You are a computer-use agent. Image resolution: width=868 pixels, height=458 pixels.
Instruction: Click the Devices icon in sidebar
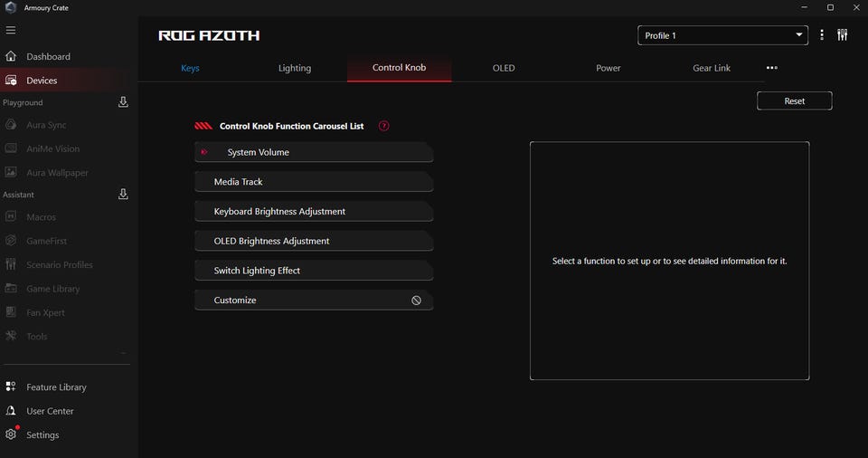[x=11, y=81]
